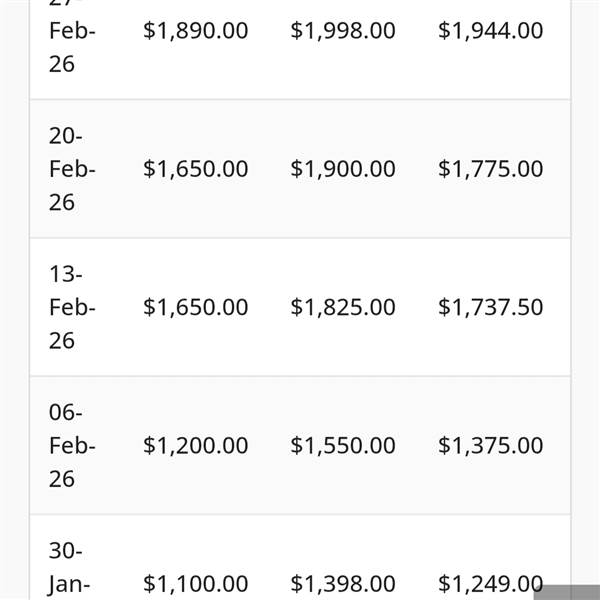Click the $1,200.00 price cell
The height and width of the screenshot is (600, 600).
click(x=195, y=445)
